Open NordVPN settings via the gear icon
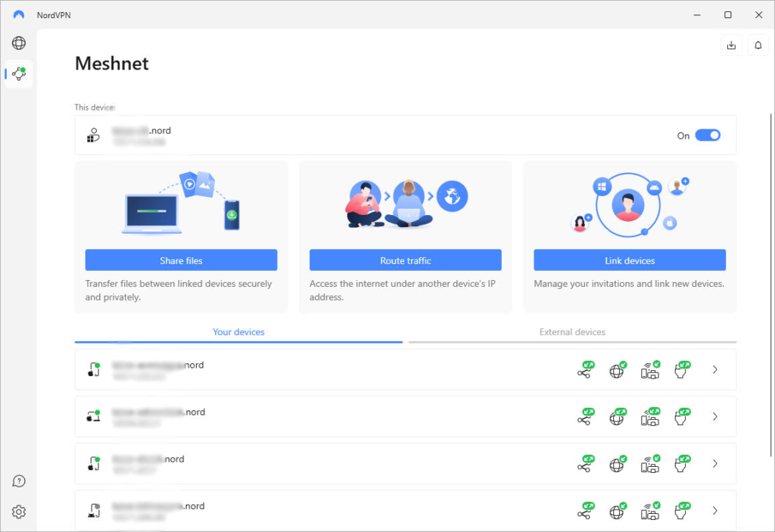Image resolution: width=775 pixels, height=532 pixels. 18,512
